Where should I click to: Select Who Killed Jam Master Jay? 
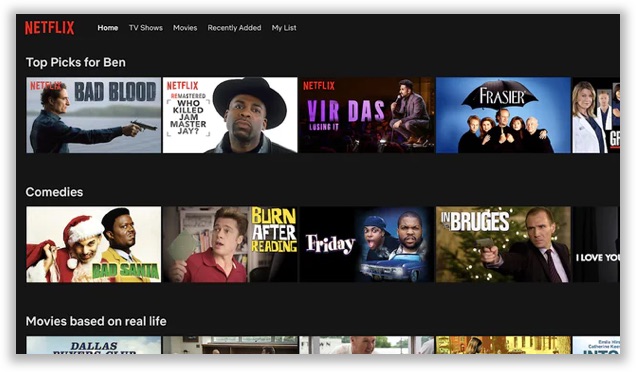click(230, 115)
